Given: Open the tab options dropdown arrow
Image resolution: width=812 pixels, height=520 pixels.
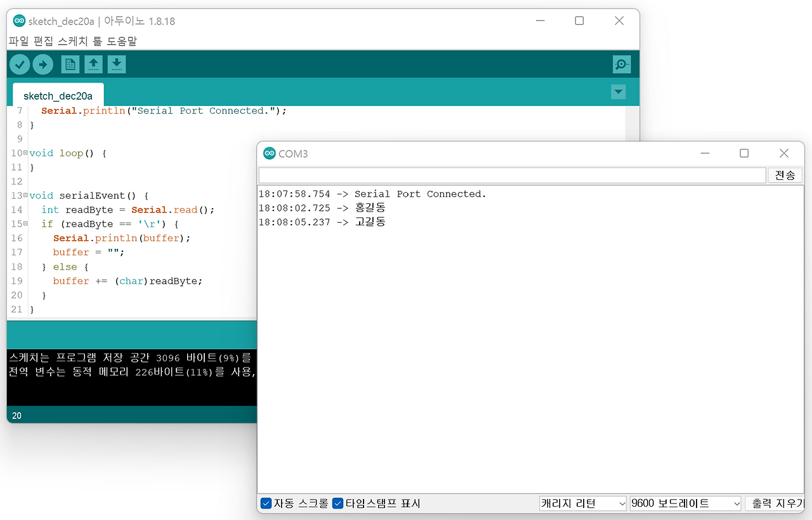Looking at the screenshot, I should (x=618, y=91).
